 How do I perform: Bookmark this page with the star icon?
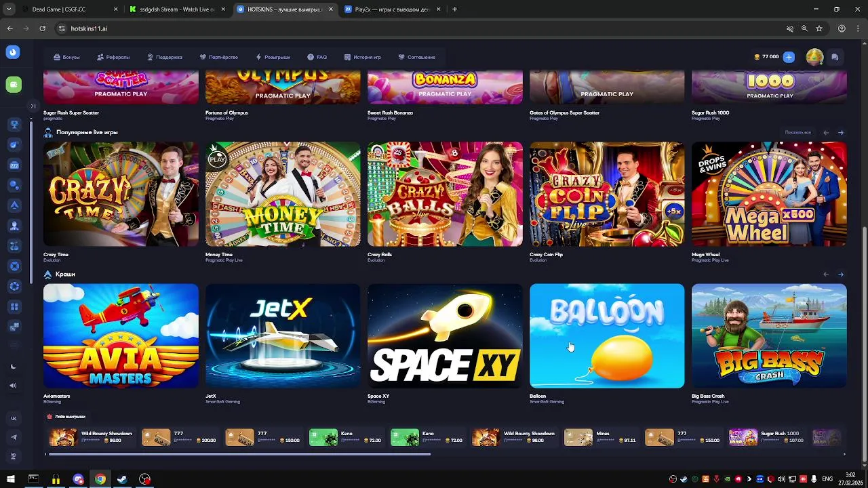pyautogui.click(x=819, y=28)
